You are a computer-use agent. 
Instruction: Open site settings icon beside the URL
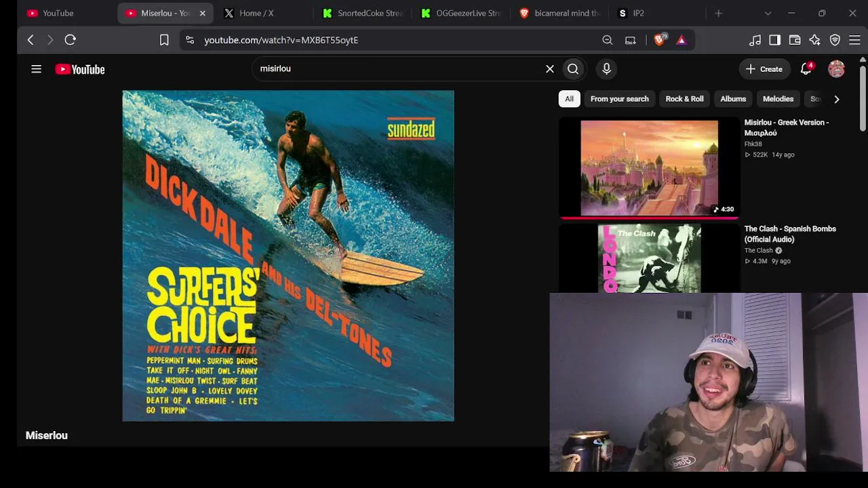coord(190,40)
